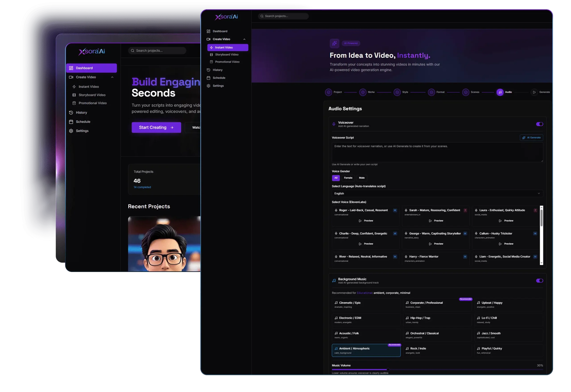Click the AI Generate button

pos(532,138)
